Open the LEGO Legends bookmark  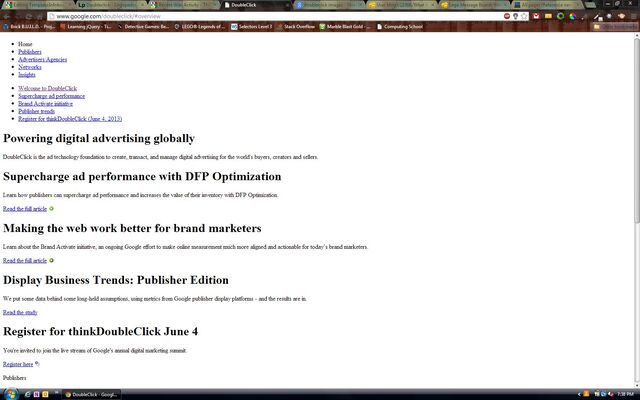coord(200,27)
